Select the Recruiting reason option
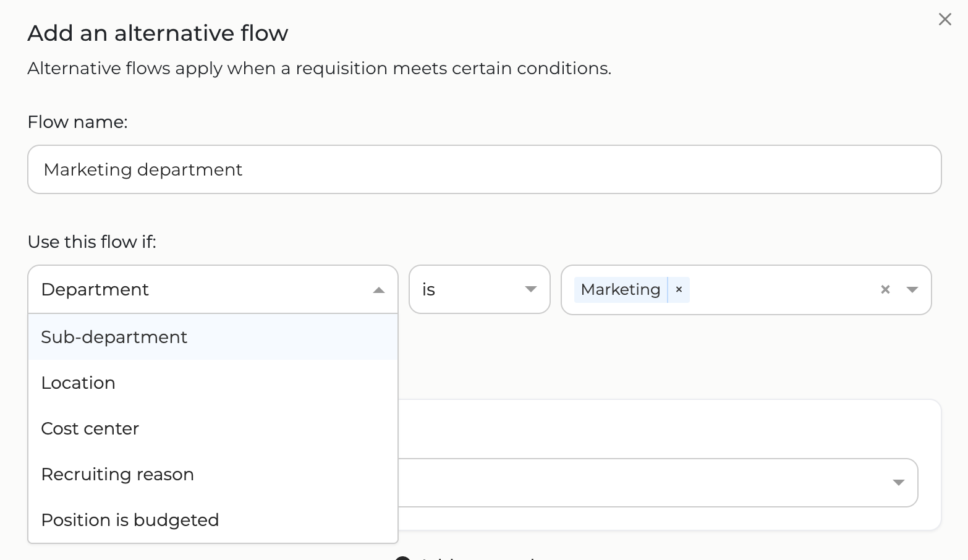The height and width of the screenshot is (560, 968). pos(213,474)
